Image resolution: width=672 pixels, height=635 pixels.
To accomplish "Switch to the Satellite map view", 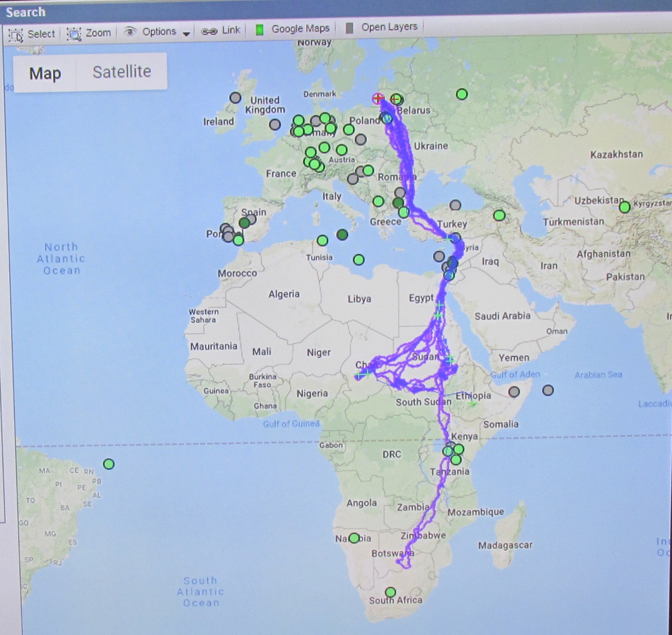I will point(122,71).
